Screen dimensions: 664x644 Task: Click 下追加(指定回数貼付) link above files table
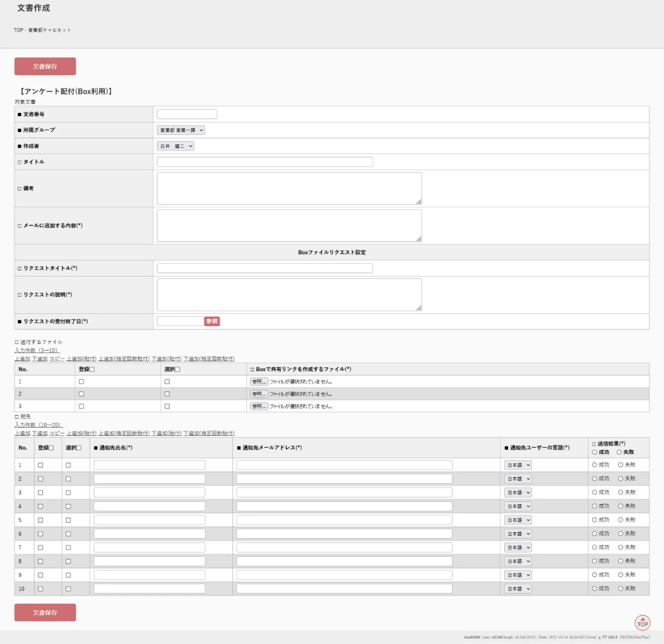pyautogui.click(x=209, y=359)
